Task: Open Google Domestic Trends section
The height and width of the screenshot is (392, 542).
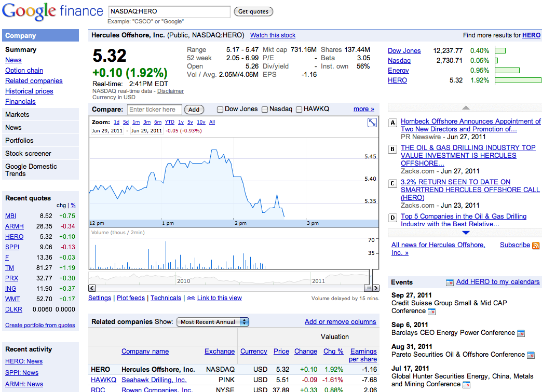Action: (40, 170)
